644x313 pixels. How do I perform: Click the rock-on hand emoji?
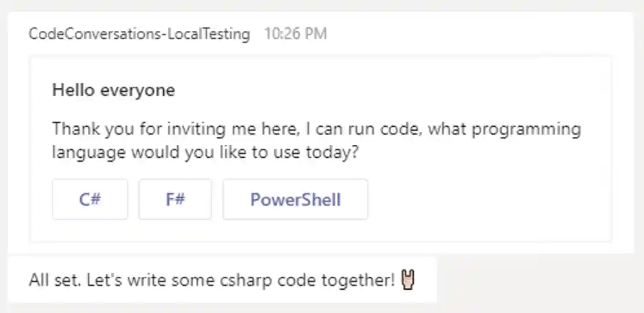tap(408, 279)
